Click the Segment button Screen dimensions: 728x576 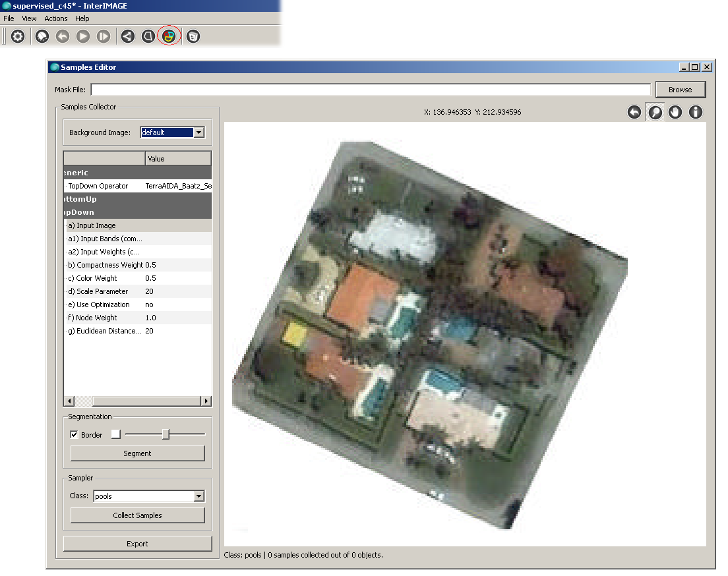pyautogui.click(x=137, y=453)
